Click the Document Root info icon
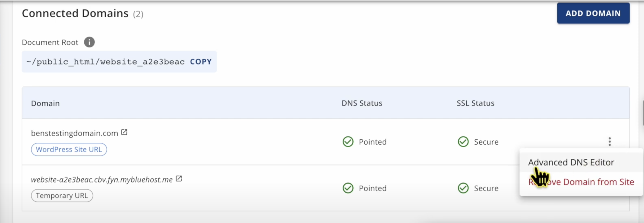The image size is (644, 223). pos(89,42)
